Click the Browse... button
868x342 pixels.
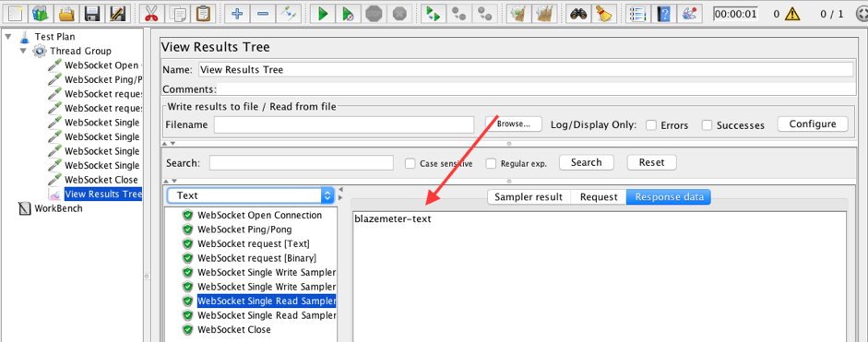coord(513,124)
